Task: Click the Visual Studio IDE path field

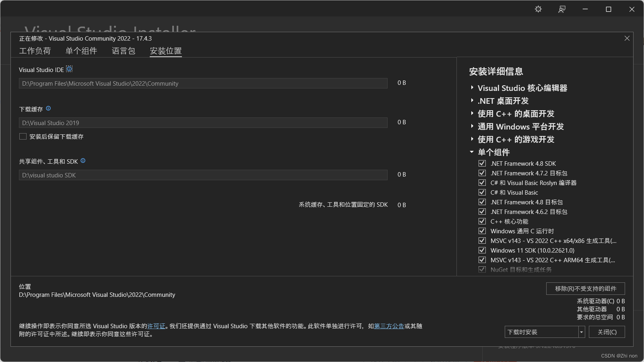Action: point(203,83)
